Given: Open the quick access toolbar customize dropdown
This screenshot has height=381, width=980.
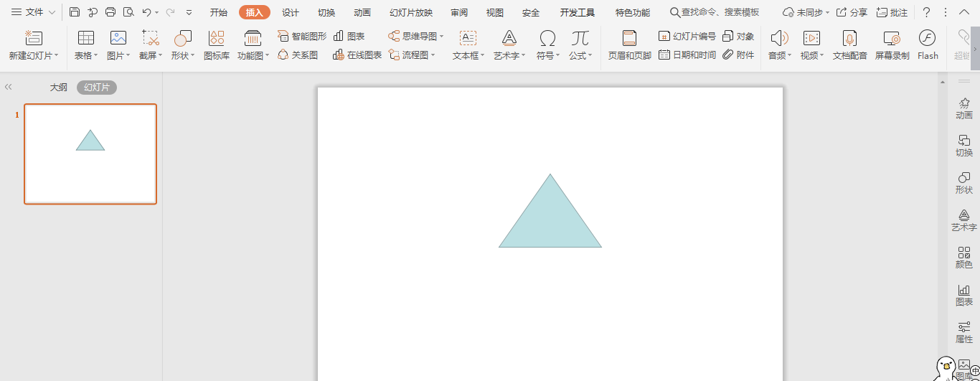Looking at the screenshot, I should (189, 12).
